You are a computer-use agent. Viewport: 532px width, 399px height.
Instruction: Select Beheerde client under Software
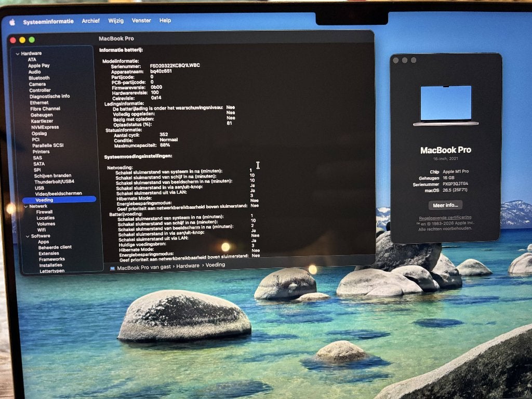55,247
